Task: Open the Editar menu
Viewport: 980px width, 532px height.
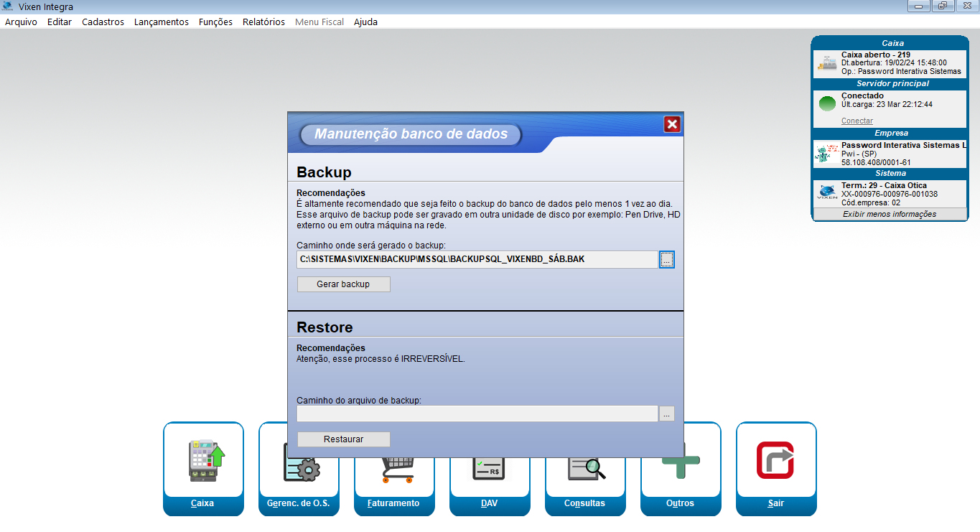Action: pyautogui.click(x=60, y=22)
